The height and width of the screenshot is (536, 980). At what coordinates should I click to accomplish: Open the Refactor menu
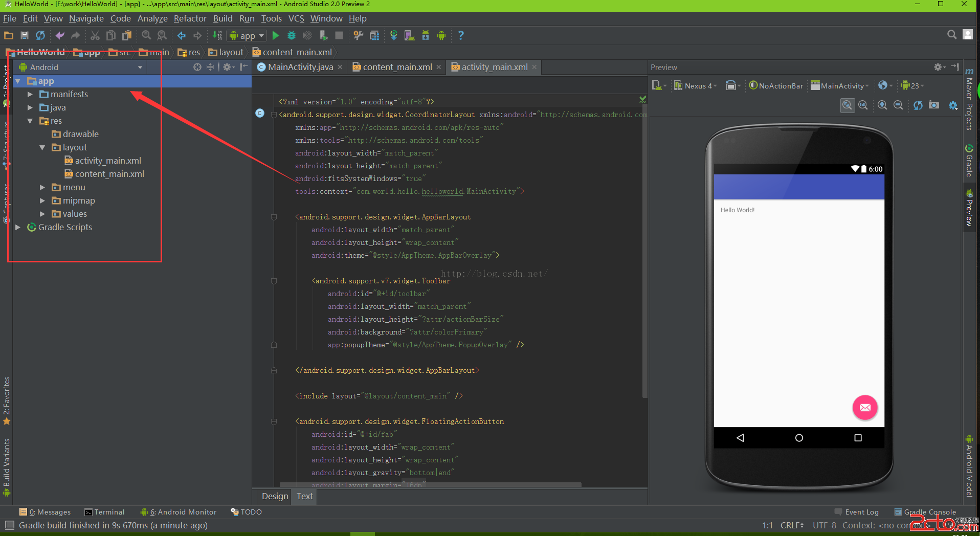click(x=190, y=18)
